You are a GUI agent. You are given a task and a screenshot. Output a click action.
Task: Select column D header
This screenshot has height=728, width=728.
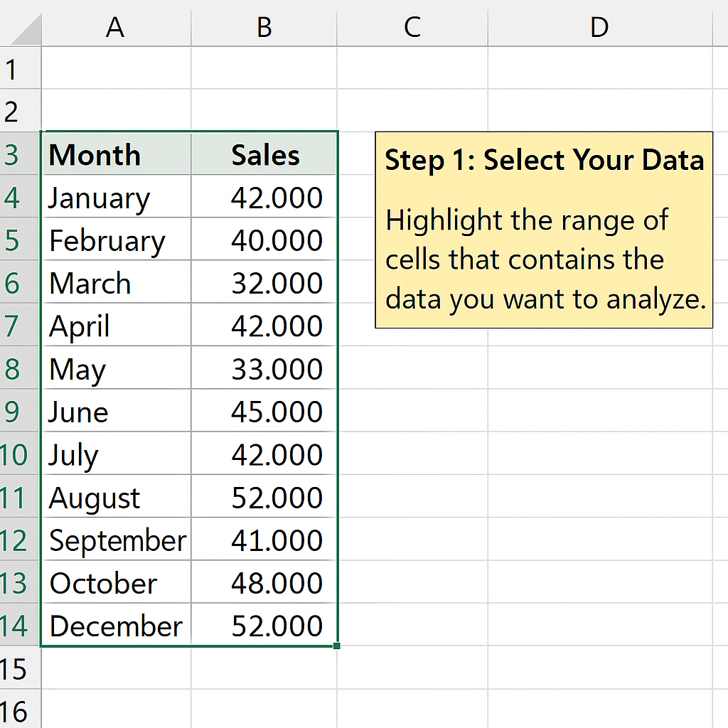pyautogui.click(x=600, y=26)
